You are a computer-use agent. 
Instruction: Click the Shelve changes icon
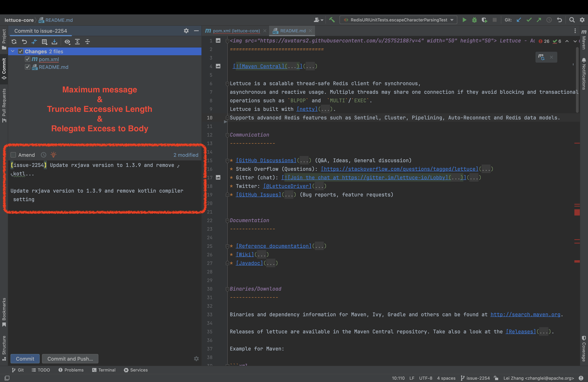click(54, 41)
